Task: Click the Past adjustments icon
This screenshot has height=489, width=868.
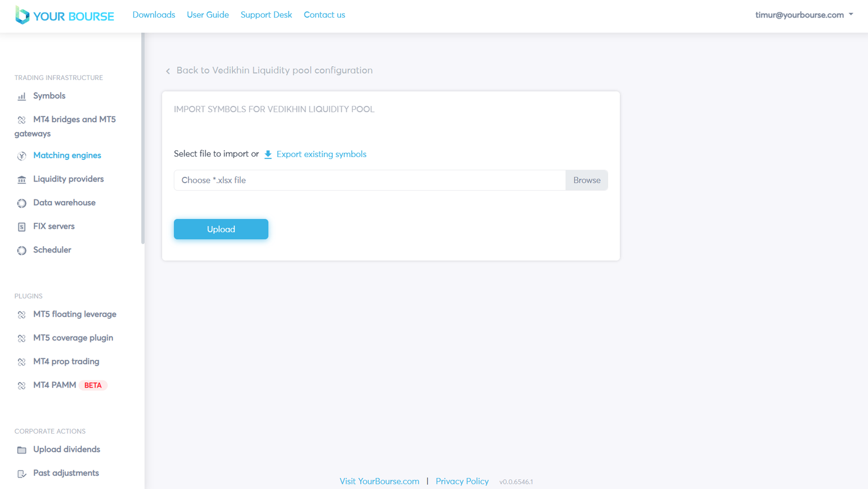Action: [22, 474]
